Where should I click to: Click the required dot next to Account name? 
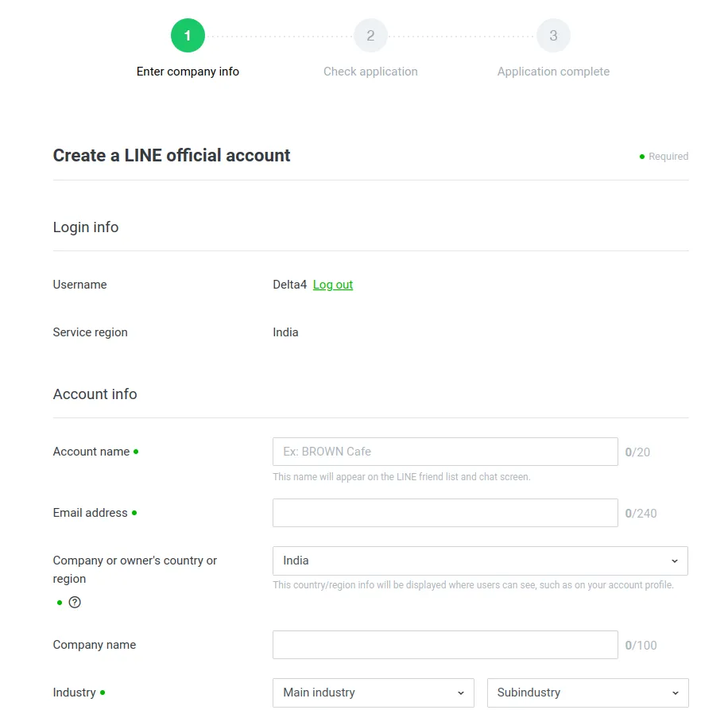coord(137,451)
